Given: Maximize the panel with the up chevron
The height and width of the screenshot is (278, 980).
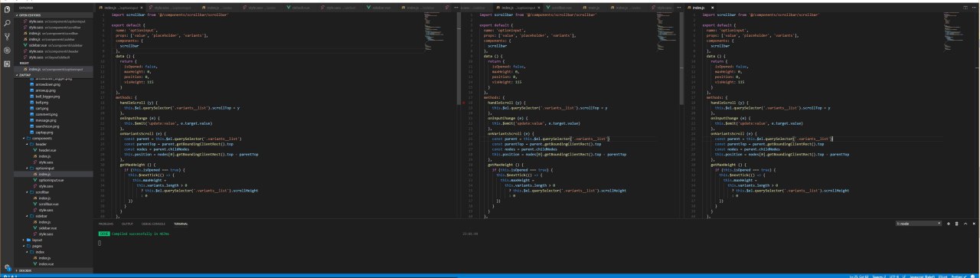Looking at the screenshot, I should pos(965,224).
